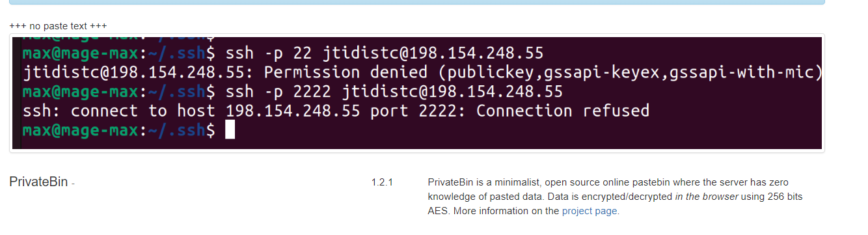Click the 1.2.1 version number
This screenshot has height=235, width=868.
383,183
